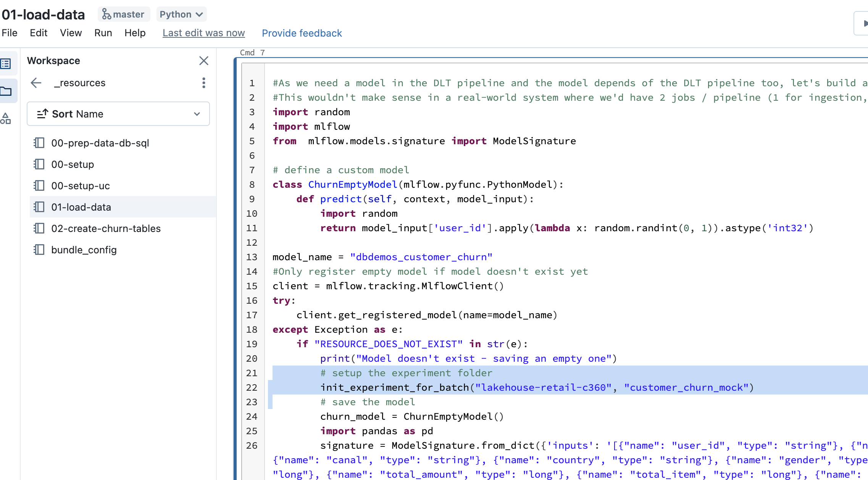Click the run button at top right

click(862, 23)
